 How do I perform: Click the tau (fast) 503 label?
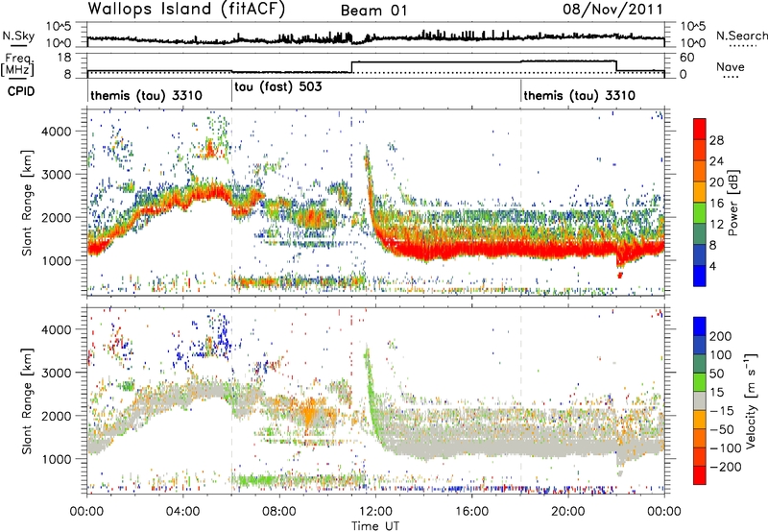pos(278,87)
